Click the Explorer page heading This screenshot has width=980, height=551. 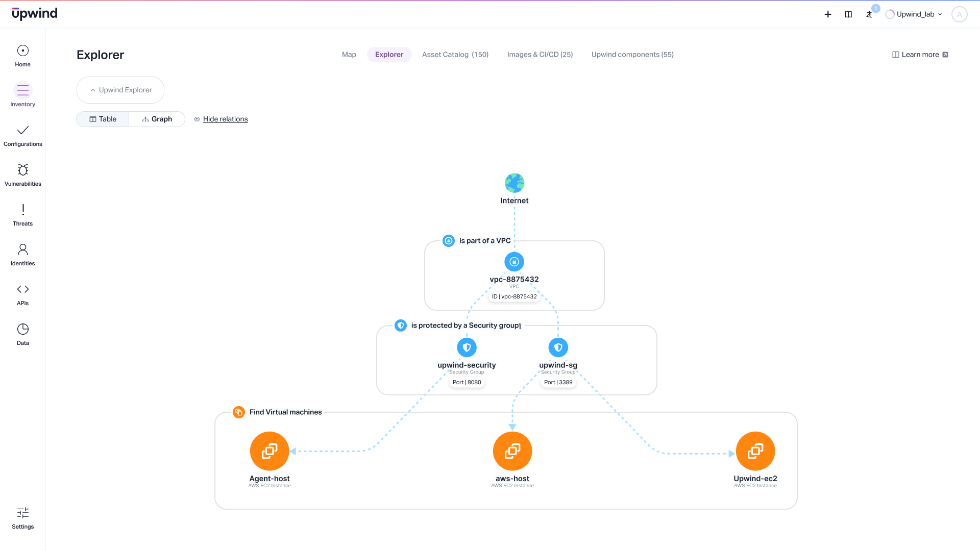[101, 55]
